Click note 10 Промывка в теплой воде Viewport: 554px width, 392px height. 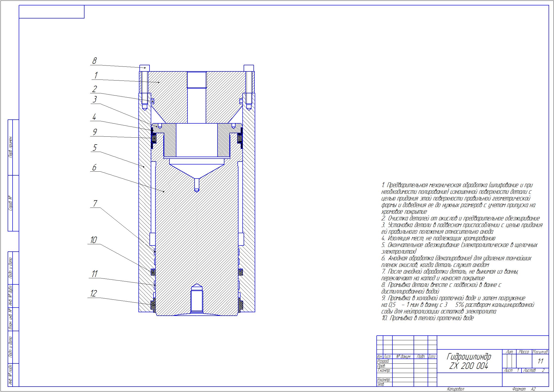pos(427,318)
